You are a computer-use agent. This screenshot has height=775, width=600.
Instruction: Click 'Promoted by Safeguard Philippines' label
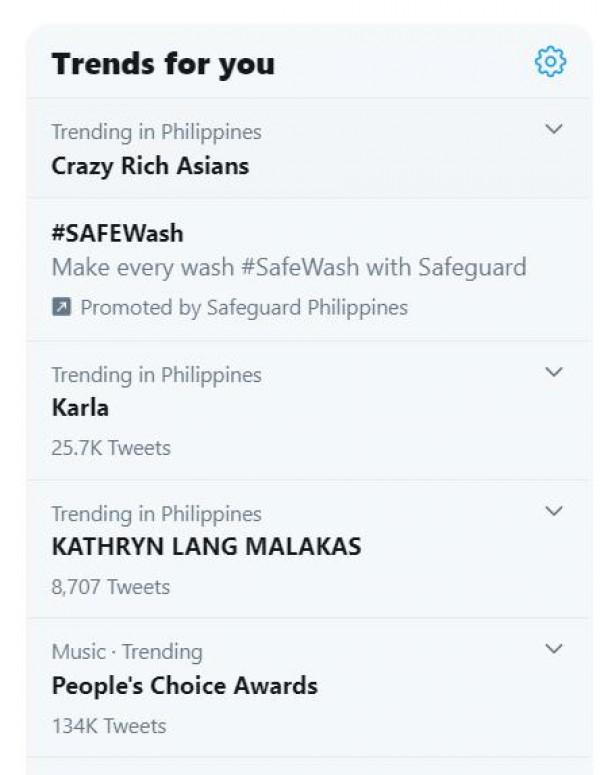(x=244, y=308)
